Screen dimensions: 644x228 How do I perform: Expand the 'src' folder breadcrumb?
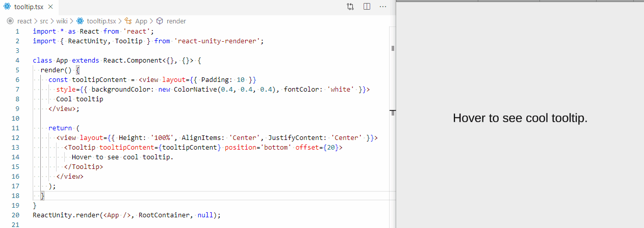[x=44, y=21]
